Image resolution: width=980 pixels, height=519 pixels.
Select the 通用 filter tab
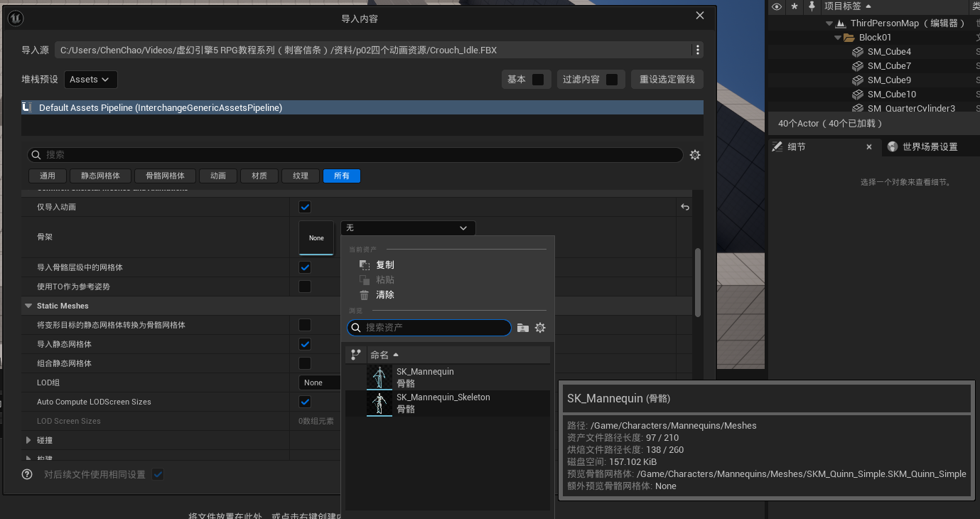[48, 176]
